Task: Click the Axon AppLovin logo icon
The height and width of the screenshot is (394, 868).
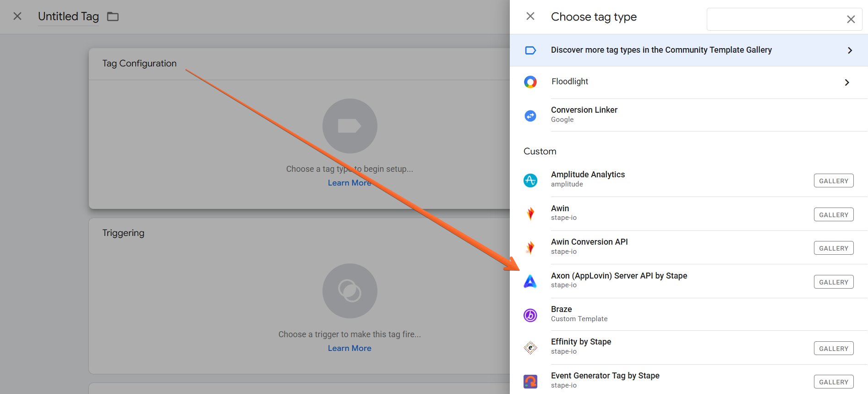Action: (530, 281)
